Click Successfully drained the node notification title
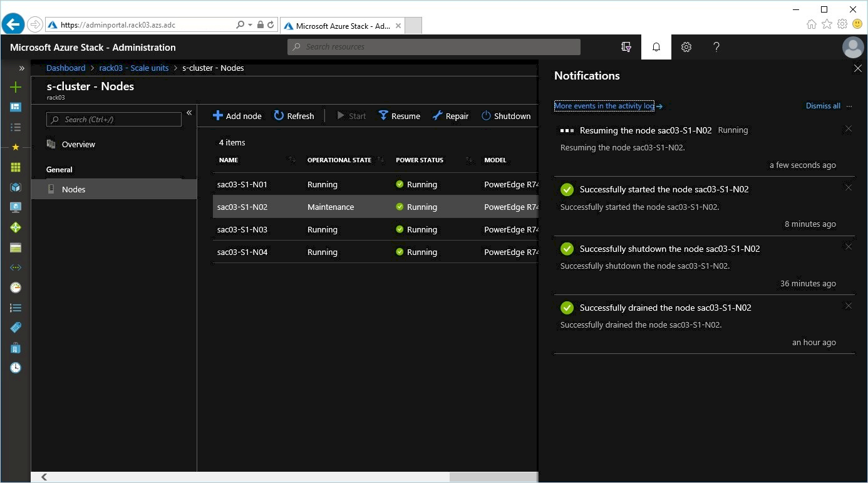The width and height of the screenshot is (868, 483). pos(666,308)
